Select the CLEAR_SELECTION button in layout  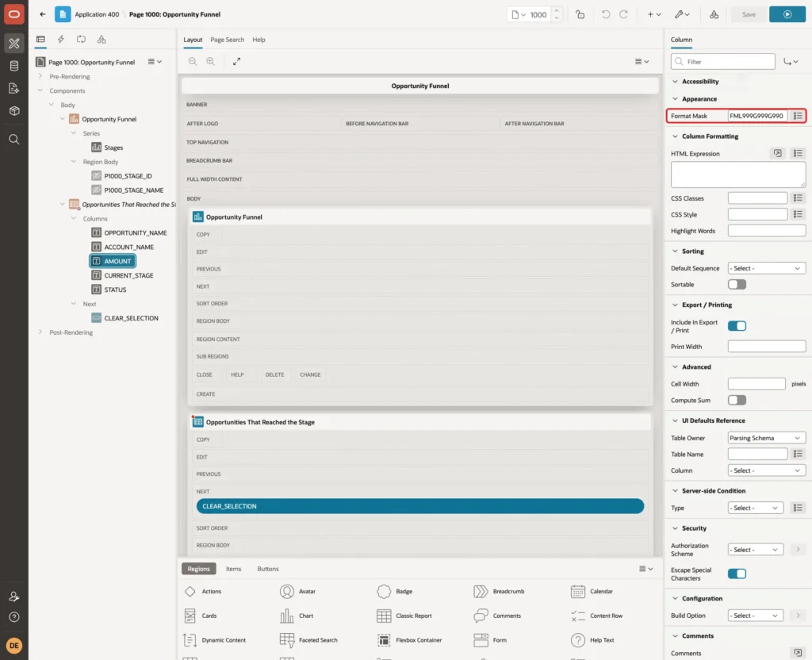click(420, 506)
